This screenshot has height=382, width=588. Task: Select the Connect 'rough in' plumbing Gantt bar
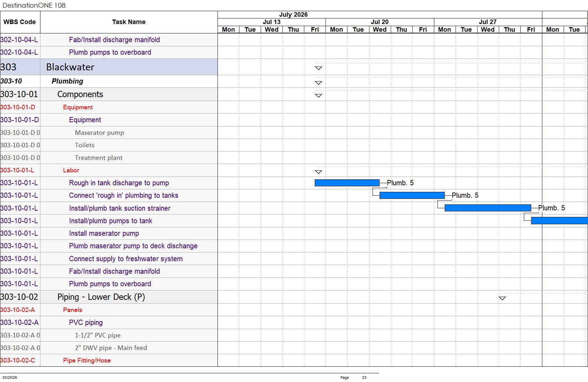point(412,195)
